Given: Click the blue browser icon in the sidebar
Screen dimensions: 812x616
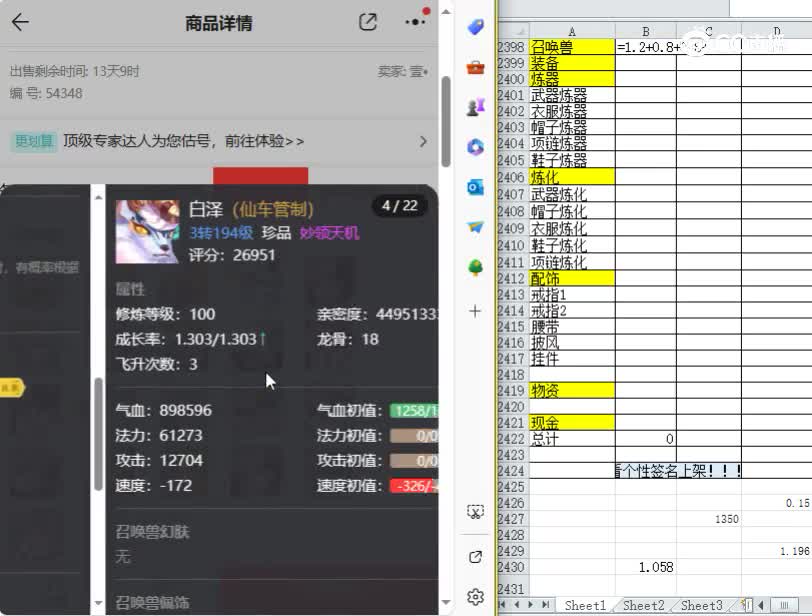Looking at the screenshot, I should (x=475, y=148).
